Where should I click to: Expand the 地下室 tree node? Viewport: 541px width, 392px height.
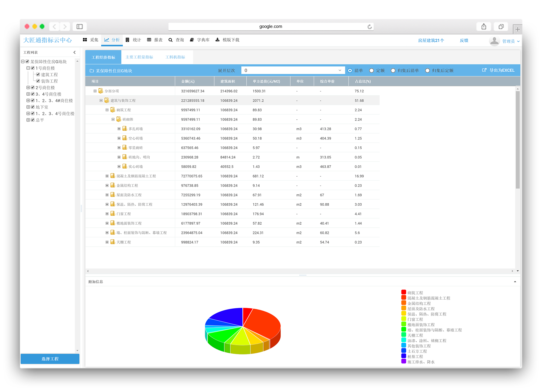tap(28, 107)
